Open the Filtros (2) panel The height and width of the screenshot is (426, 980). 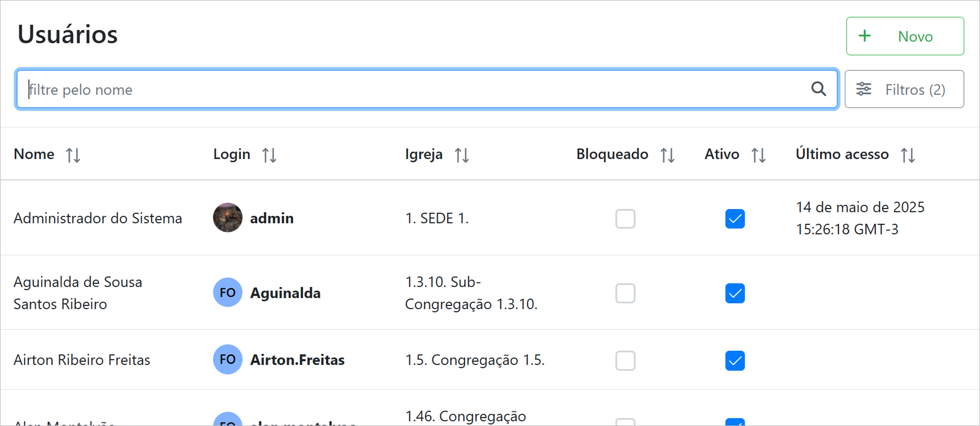[904, 89]
